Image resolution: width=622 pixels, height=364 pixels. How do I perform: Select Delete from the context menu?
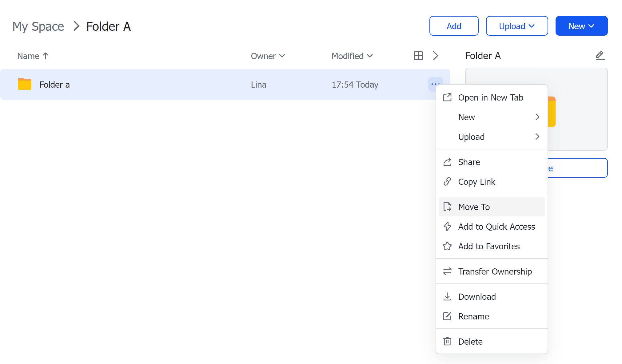pyautogui.click(x=471, y=341)
